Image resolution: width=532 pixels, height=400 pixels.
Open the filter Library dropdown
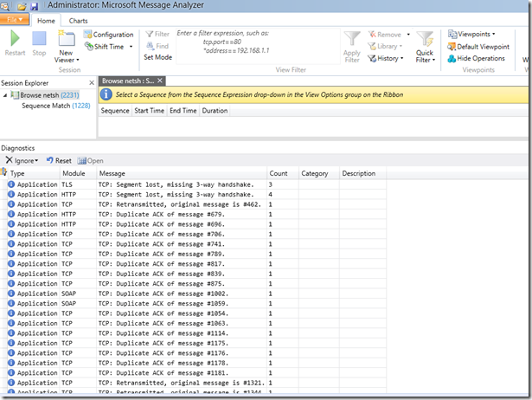[386, 46]
